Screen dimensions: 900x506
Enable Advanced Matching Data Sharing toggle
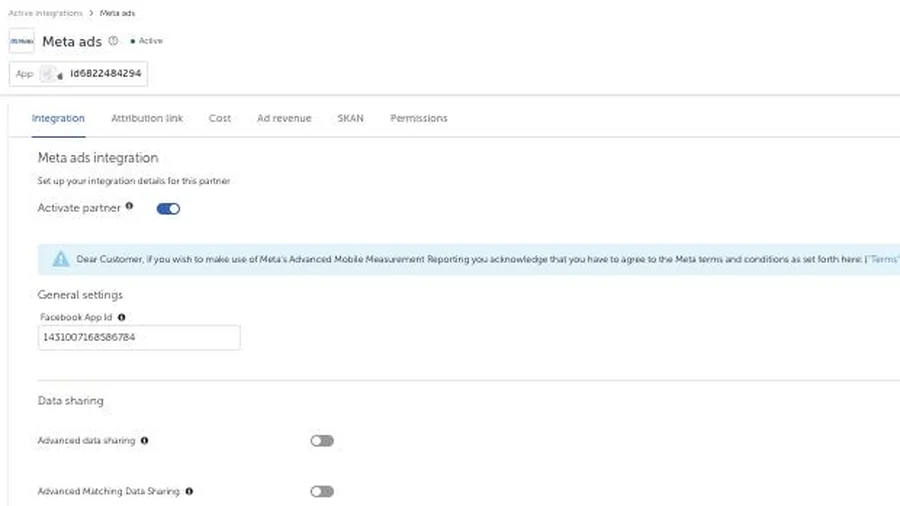pos(322,491)
